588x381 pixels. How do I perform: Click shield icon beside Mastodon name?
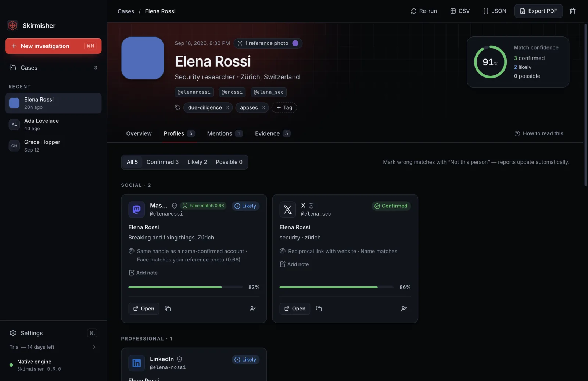click(174, 206)
